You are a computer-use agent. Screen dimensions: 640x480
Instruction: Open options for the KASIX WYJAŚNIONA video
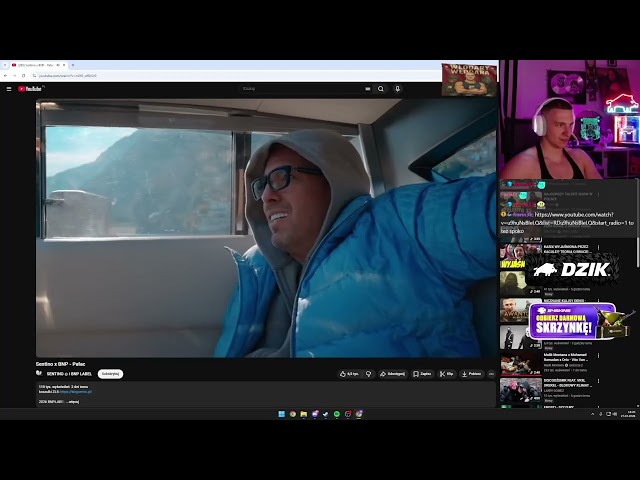point(599,247)
